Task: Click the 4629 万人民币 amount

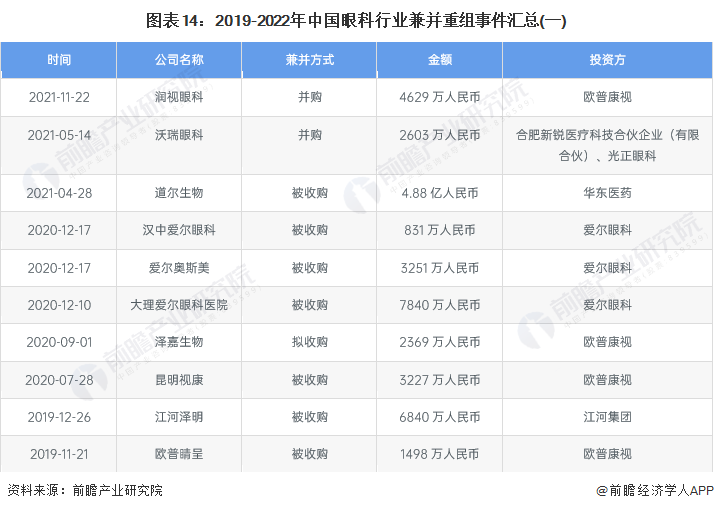Action: pos(439,97)
